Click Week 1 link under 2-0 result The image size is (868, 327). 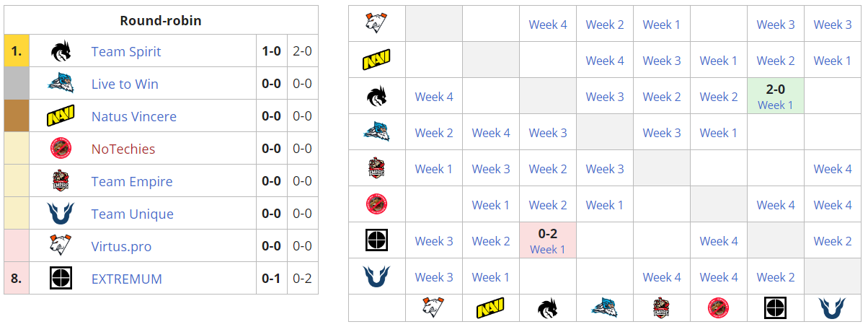tap(776, 105)
